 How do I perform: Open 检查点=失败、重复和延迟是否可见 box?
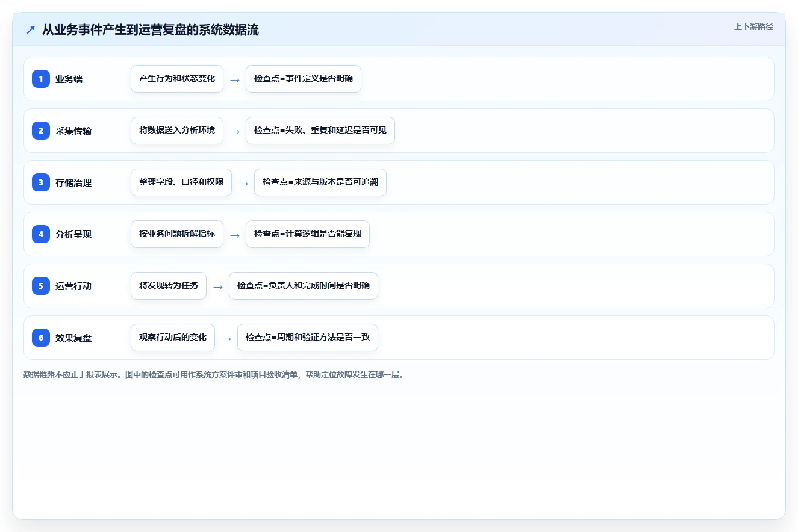pos(320,131)
